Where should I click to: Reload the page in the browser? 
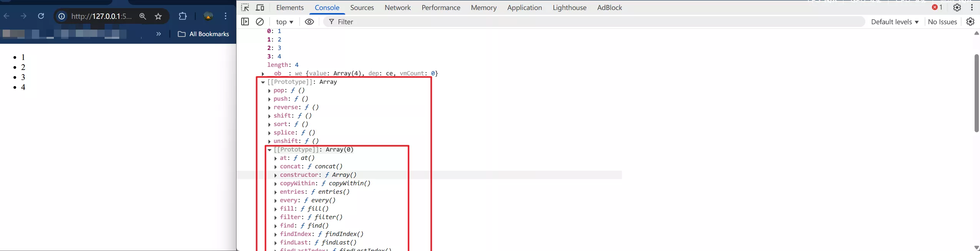pos(41,16)
